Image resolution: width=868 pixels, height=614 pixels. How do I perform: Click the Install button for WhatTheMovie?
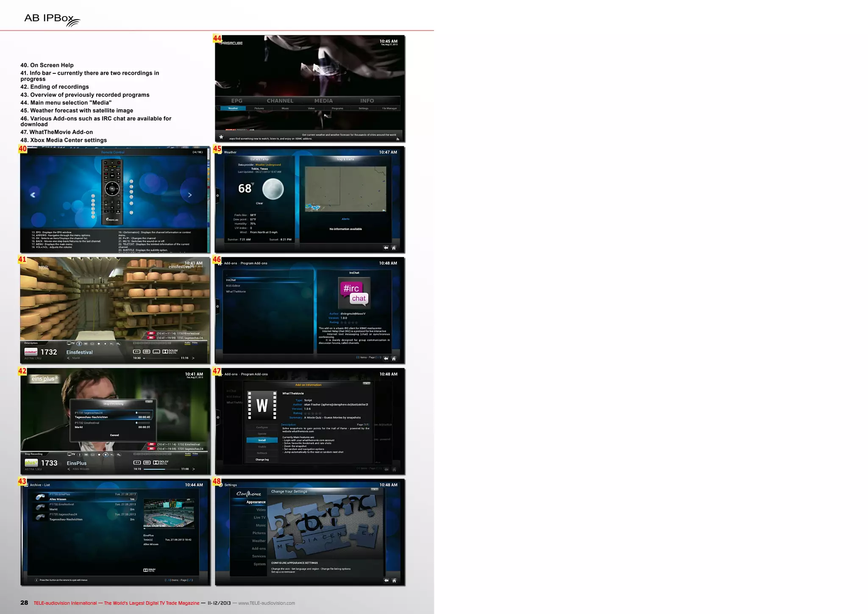262,440
